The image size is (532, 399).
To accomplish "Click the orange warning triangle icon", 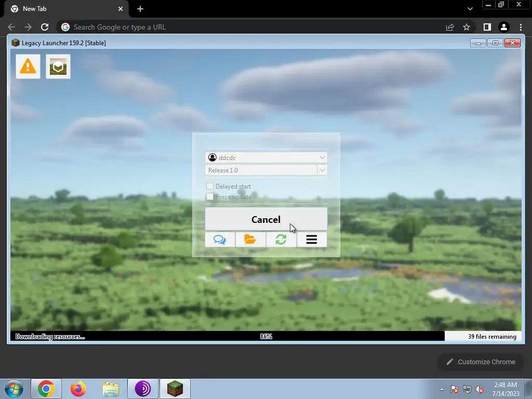I will 28,66.
